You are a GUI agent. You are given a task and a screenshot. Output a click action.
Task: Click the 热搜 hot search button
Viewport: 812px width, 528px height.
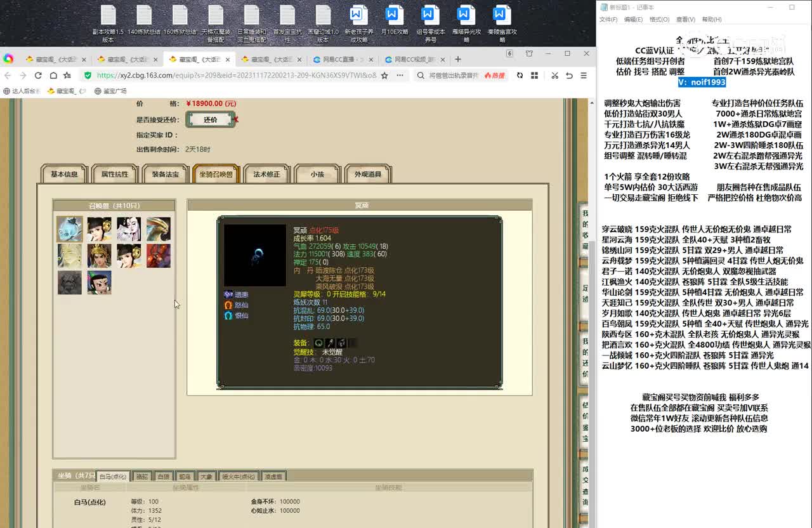(x=495, y=76)
